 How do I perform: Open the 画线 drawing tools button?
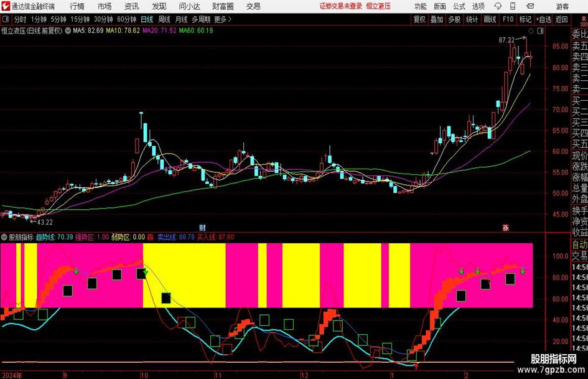[490, 19]
